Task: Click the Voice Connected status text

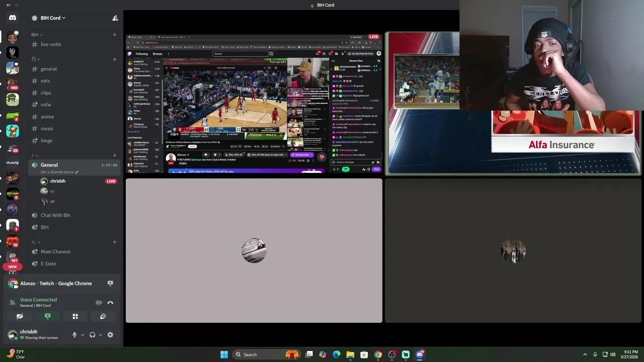Action: [38, 300]
